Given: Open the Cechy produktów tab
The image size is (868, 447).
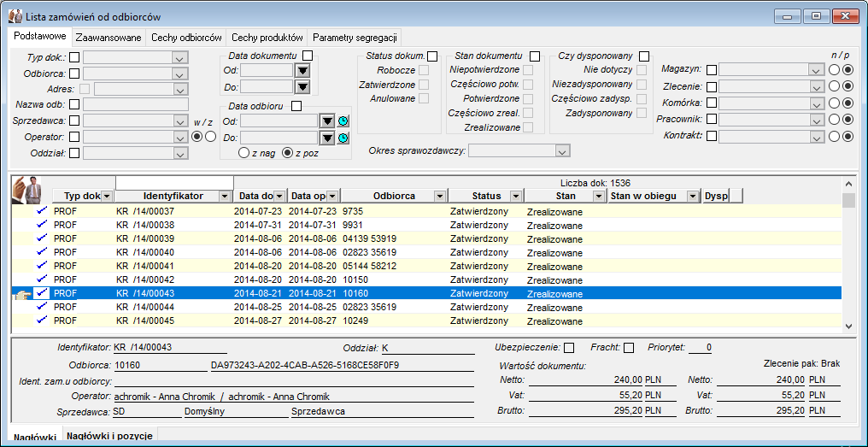Looking at the screenshot, I should click(267, 38).
